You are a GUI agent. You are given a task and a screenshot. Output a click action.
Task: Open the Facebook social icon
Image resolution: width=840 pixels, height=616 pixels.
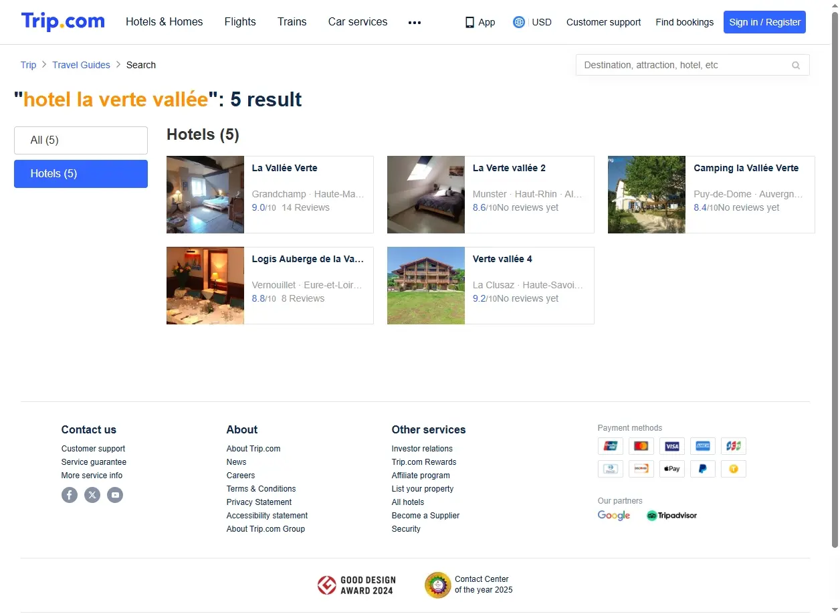pos(70,495)
